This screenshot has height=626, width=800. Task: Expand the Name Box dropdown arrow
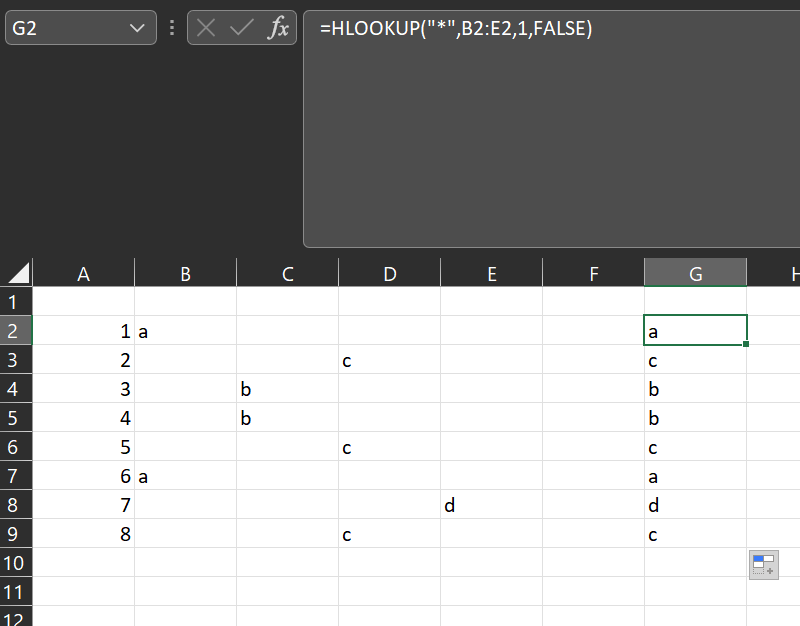coord(137,28)
